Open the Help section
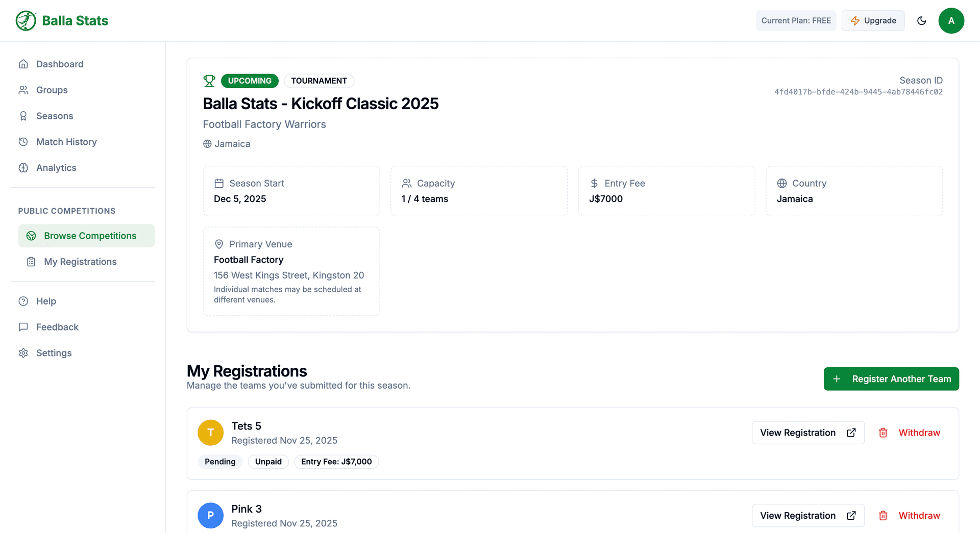The image size is (980, 533). pyautogui.click(x=46, y=301)
